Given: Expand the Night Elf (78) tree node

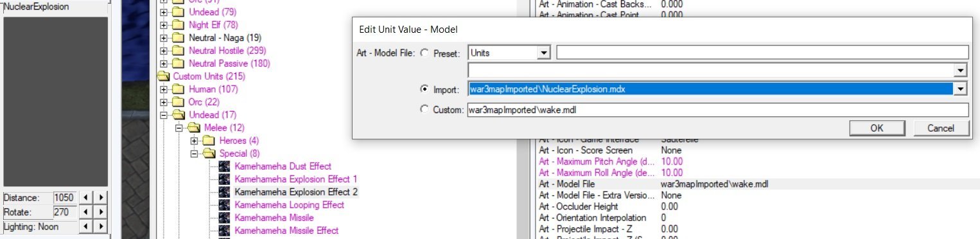Looking at the screenshot, I should point(164,25).
